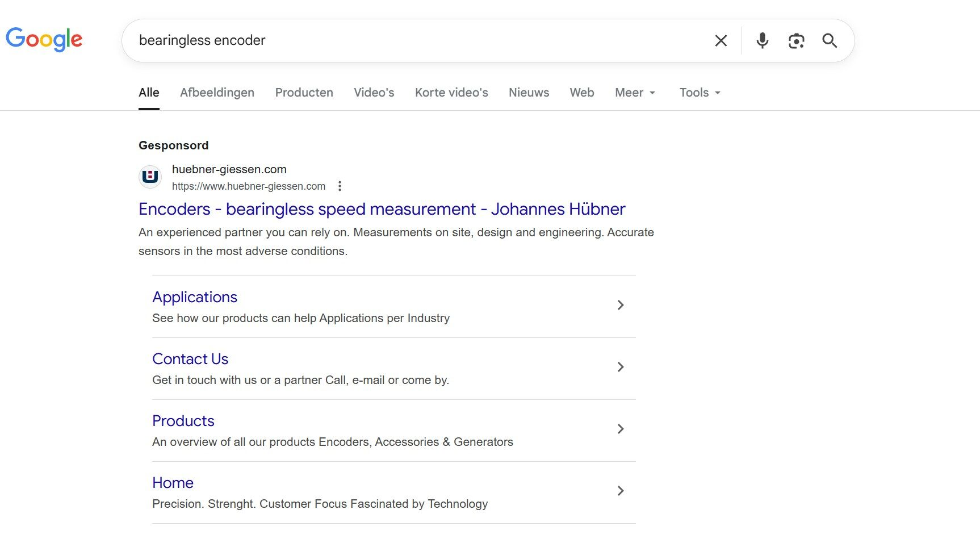
Task: Open the Contact Us sitelink
Action: [190, 359]
